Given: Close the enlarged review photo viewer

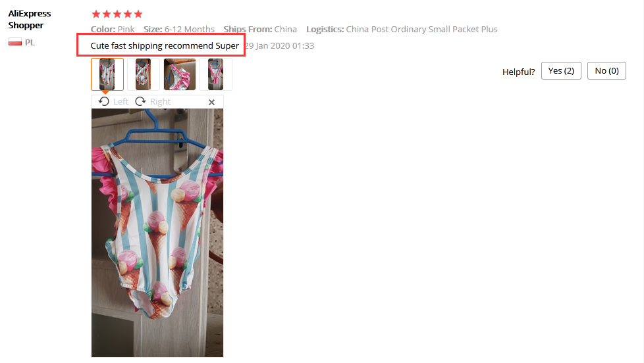Looking at the screenshot, I should (x=211, y=102).
